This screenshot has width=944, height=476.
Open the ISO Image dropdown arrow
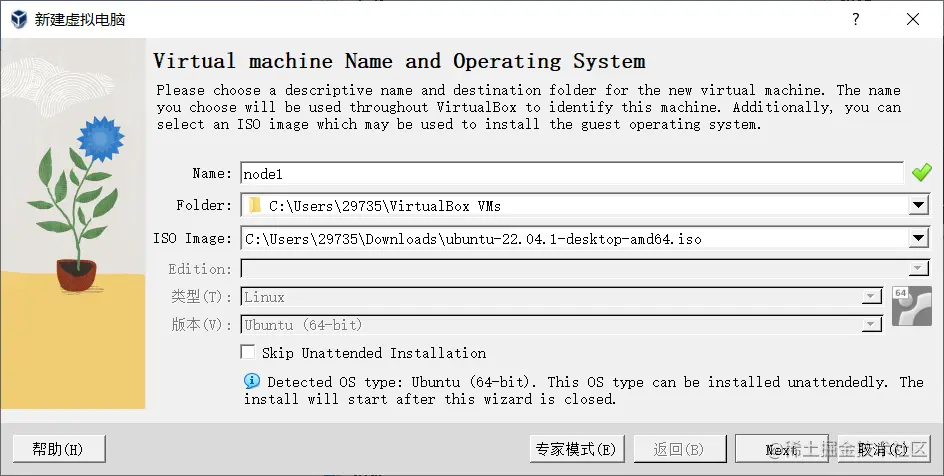pos(918,238)
